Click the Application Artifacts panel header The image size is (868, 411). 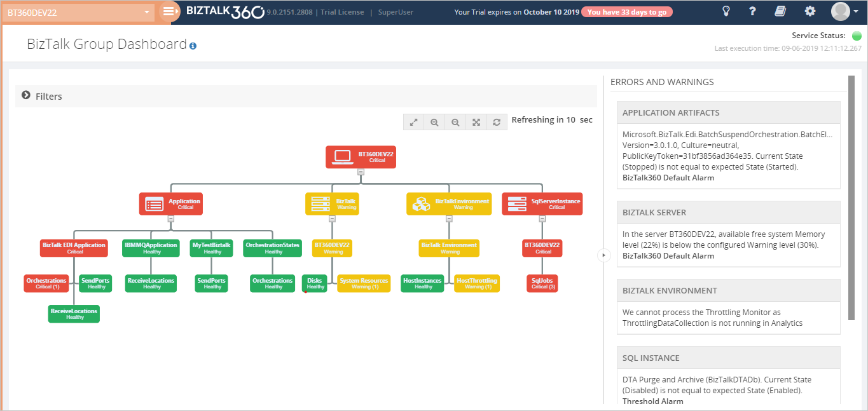pyautogui.click(x=729, y=112)
